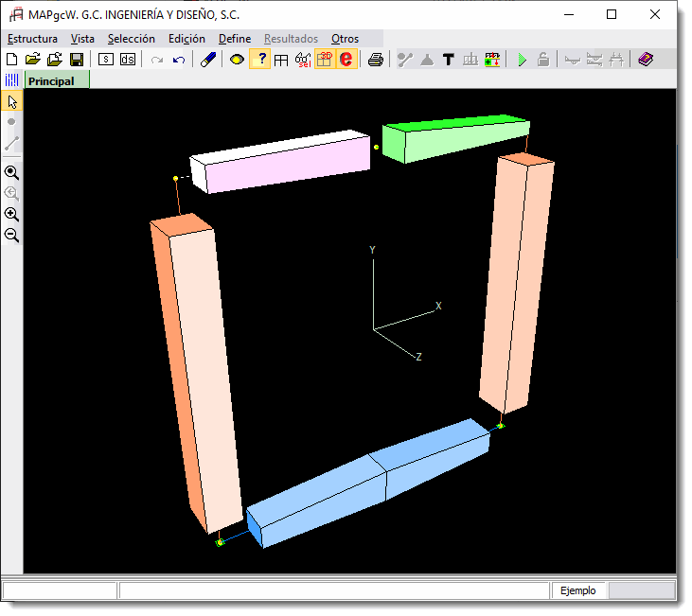
Task: Click the frame reactions results icon
Action: [616, 60]
